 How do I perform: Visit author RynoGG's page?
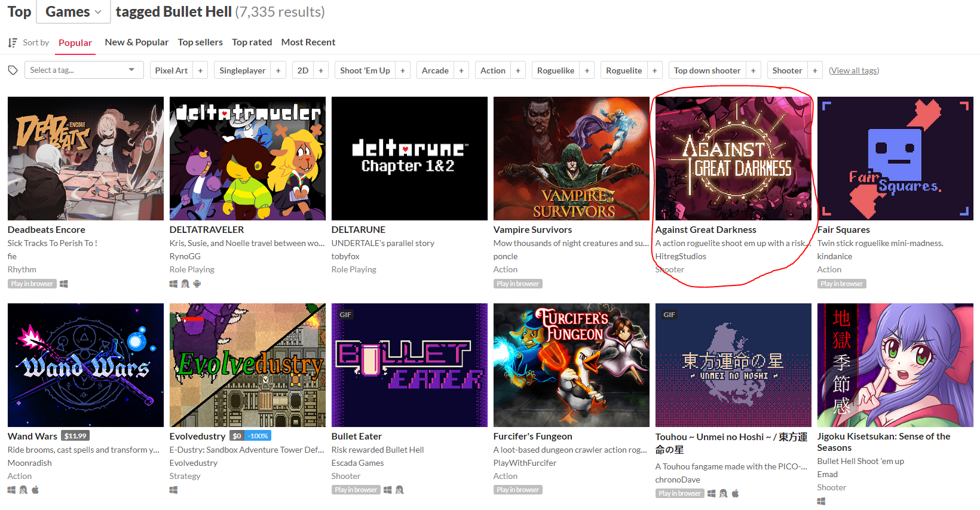coord(185,256)
